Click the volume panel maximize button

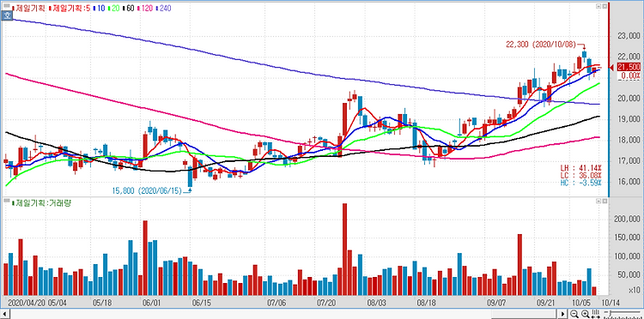[x=605, y=202]
